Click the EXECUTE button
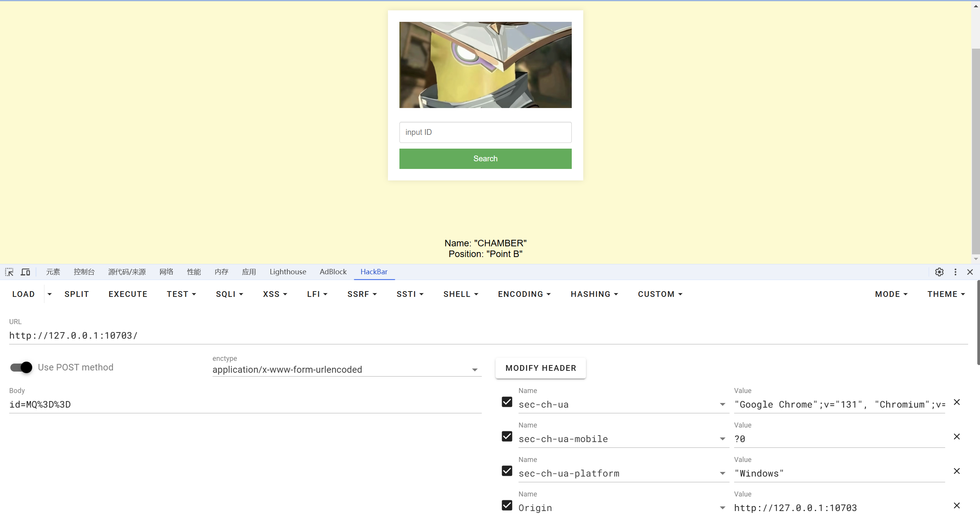980x516 pixels. coord(128,294)
